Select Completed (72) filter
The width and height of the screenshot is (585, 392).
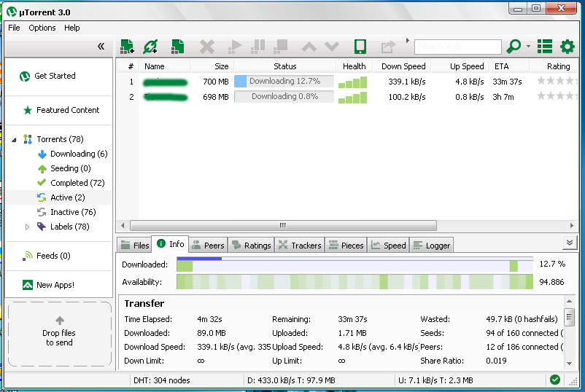(71, 183)
